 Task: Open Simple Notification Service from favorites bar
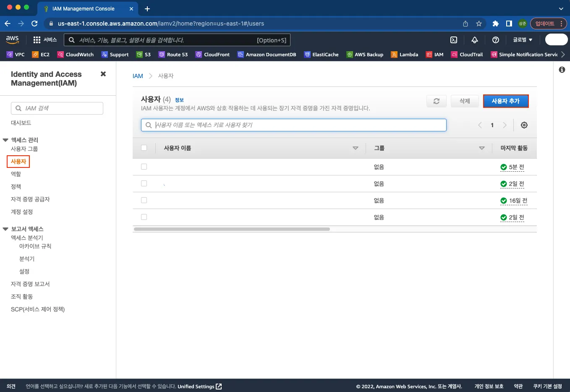pyautogui.click(x=524, y=55)
